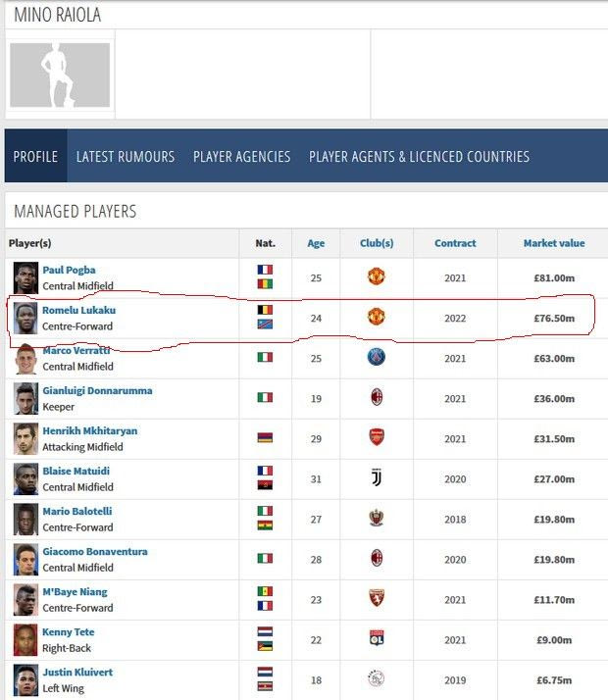Click Mario Balotelli portrait thumbnail
This screenshot has height=700, width=608.
click(x=25, y=519)
